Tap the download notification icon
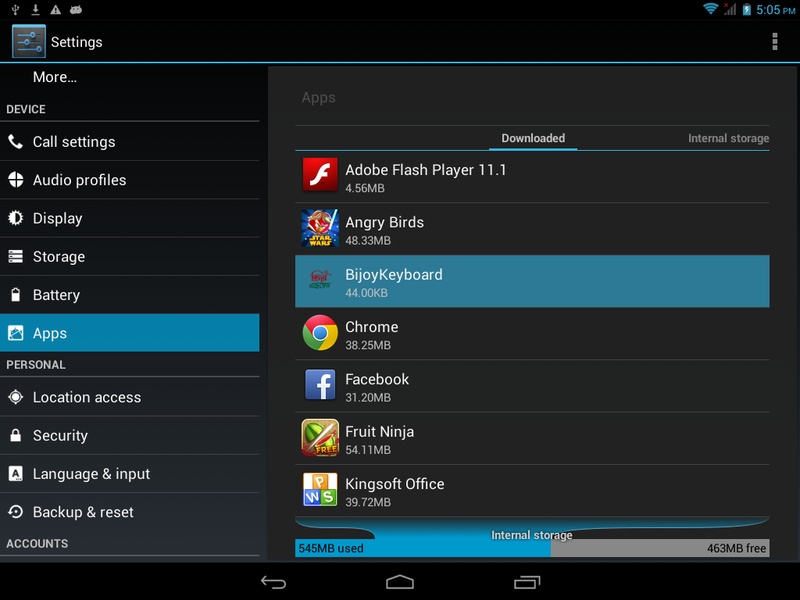The height and width of the screenshot is (600, 800). click(x=35, y=9)
